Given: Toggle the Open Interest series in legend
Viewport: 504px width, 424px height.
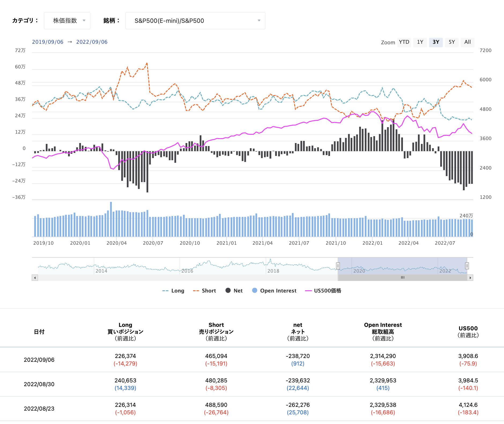Looking at the screenshot, I should click(x=274, y=291).
